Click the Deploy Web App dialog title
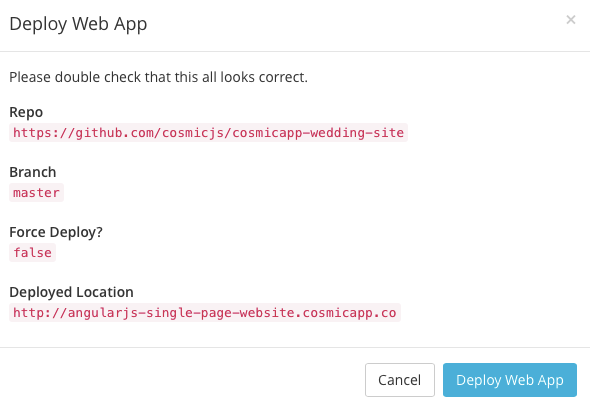This screenshot has width=590, height=405. click(x=78, y=24)
